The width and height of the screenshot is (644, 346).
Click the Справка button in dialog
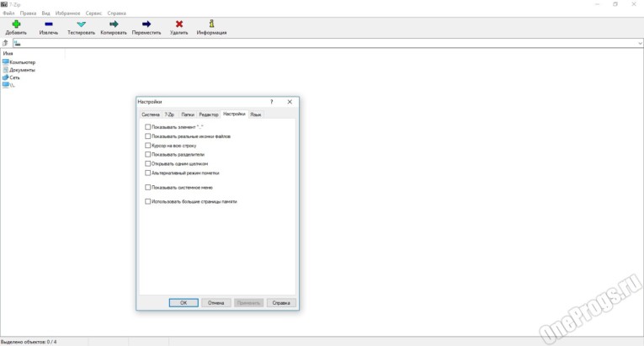click(281, 303)
